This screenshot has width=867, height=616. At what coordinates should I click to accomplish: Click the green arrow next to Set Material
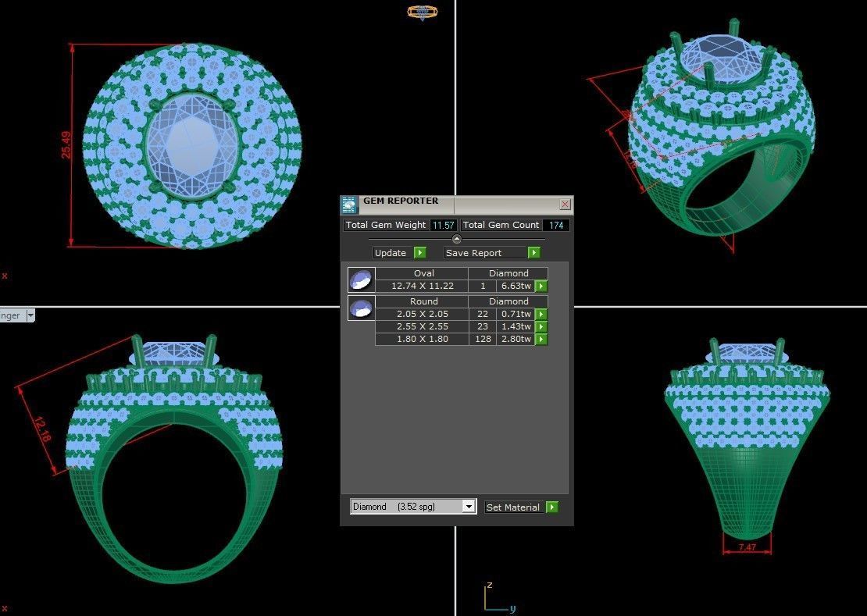click(552, 507)
